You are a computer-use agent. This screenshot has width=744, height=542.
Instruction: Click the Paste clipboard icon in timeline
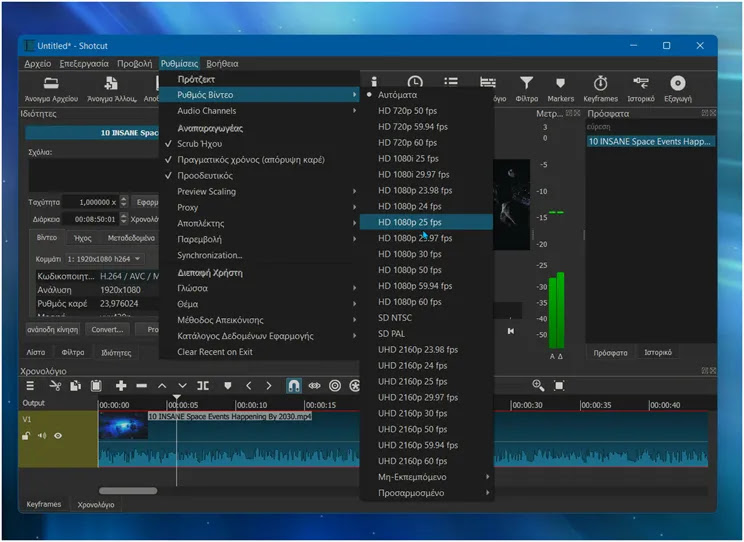click(96, 386)
